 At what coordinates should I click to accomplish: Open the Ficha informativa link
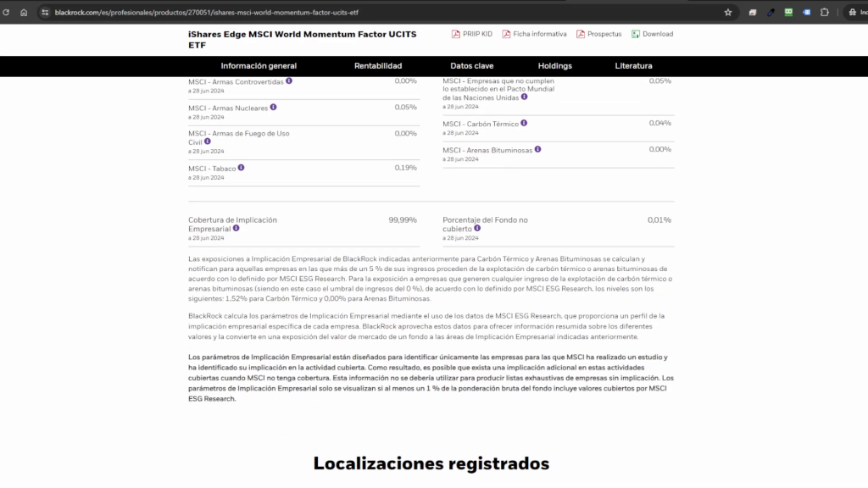540,34
